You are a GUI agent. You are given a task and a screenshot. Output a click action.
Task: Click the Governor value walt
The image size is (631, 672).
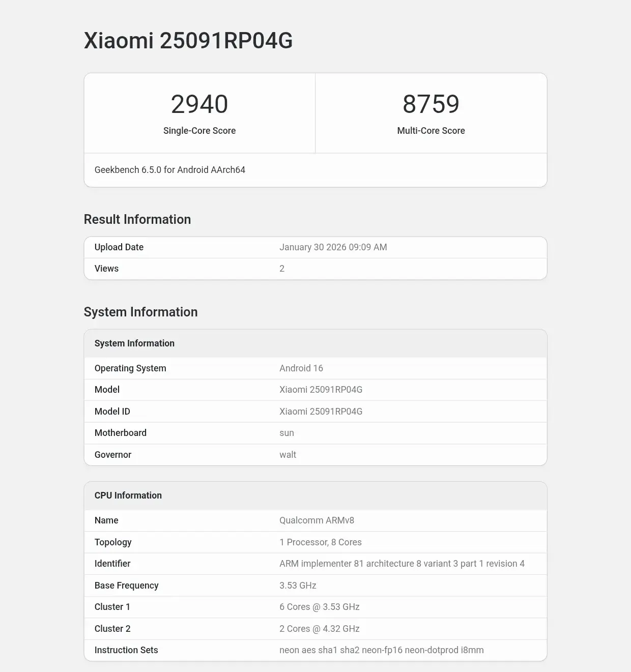pyautogui.click(x=288, y=455)
